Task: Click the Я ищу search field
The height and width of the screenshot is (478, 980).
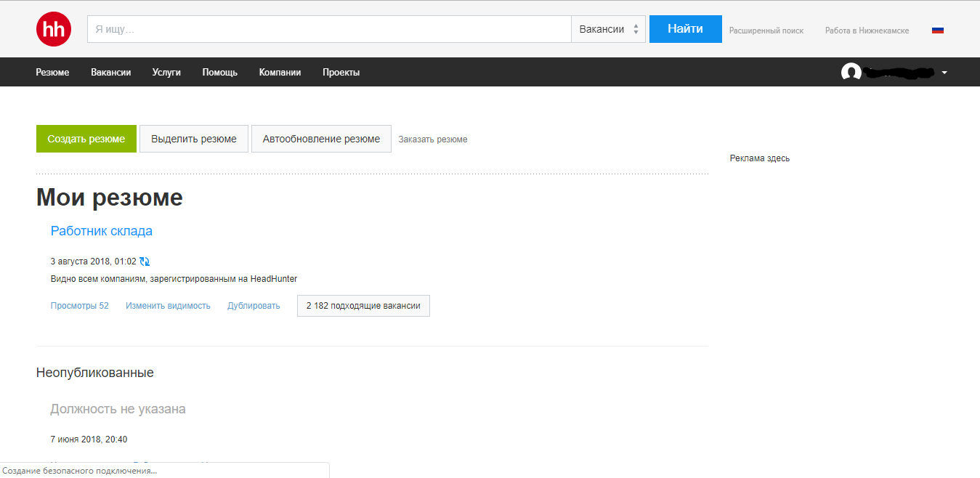Action: (x=329, y=29)
